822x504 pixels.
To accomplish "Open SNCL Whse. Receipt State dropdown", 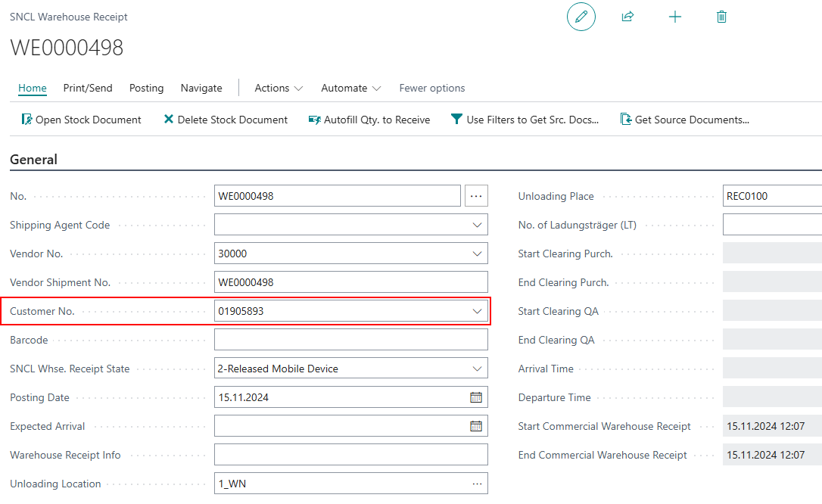I will point(477,369).
